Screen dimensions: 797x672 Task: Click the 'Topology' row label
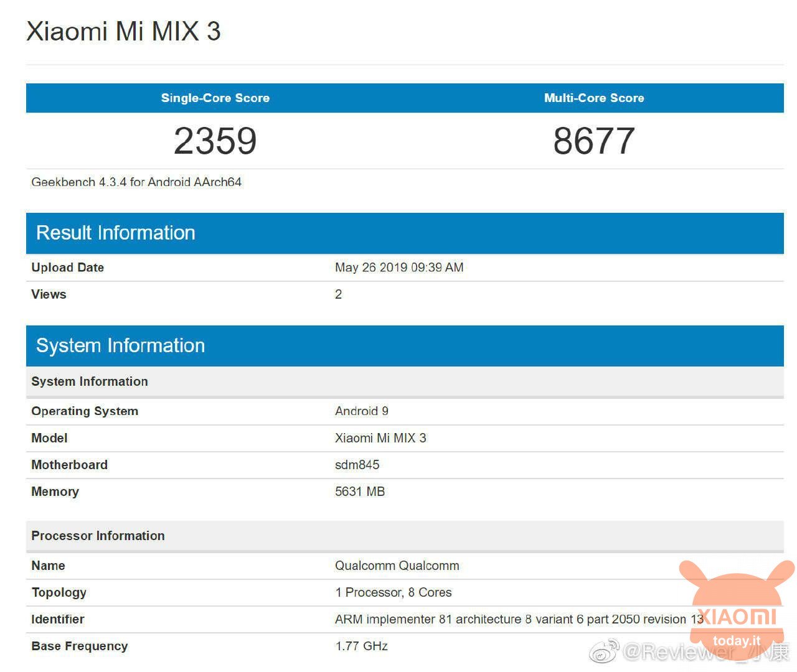point(59,592)
